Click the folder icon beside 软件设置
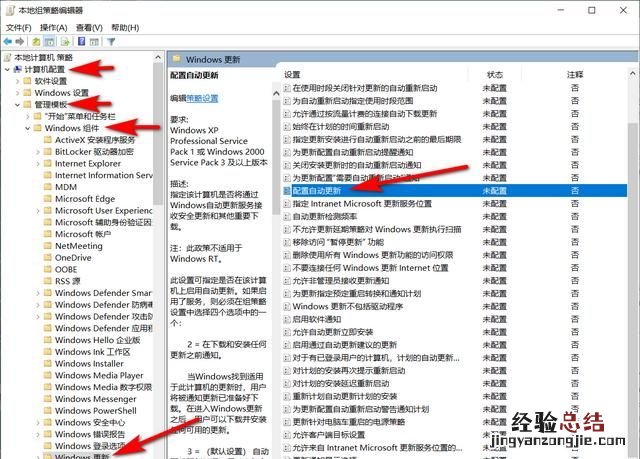This screenshot has width=640, height=459. tap(28, 81)
